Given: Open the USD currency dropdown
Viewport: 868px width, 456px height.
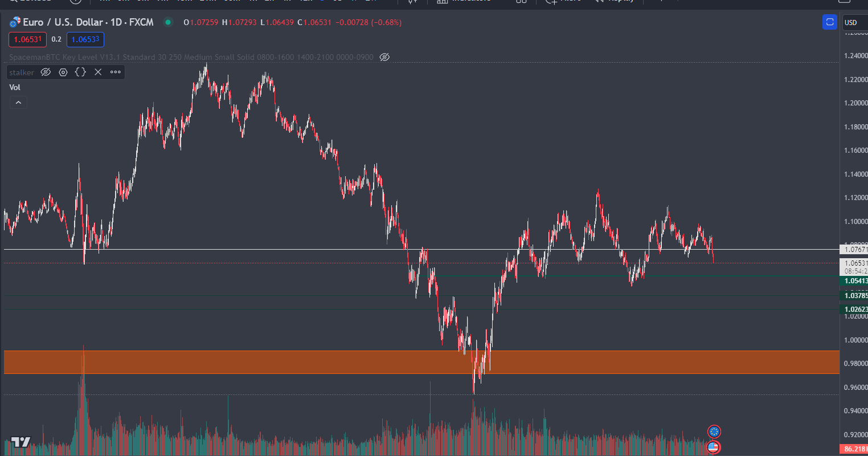Looking at the screenshot, I should coord(854,22).
